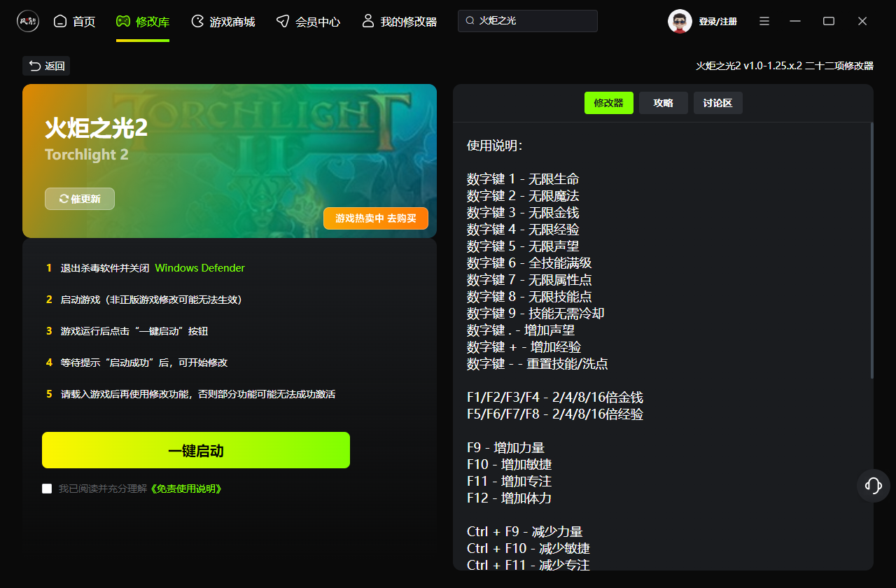This screenshot has width=896, height=588.
Task: Click the app logo icon
Action: click(28, 21)
